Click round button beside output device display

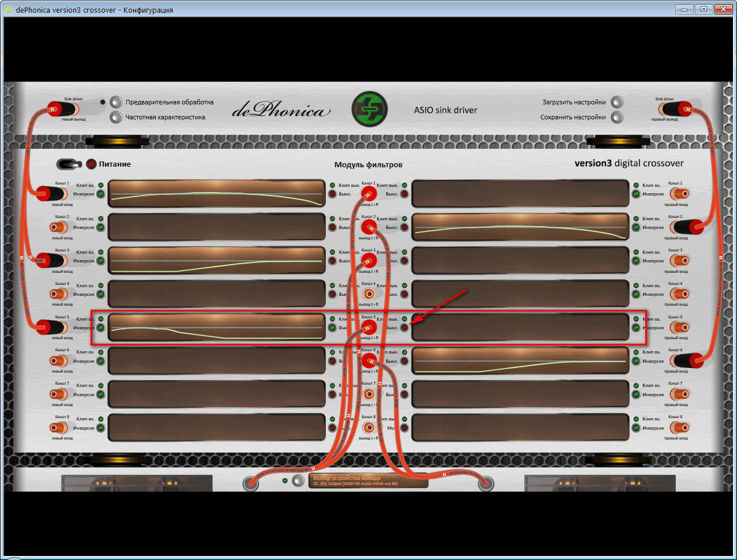point(298,480)
